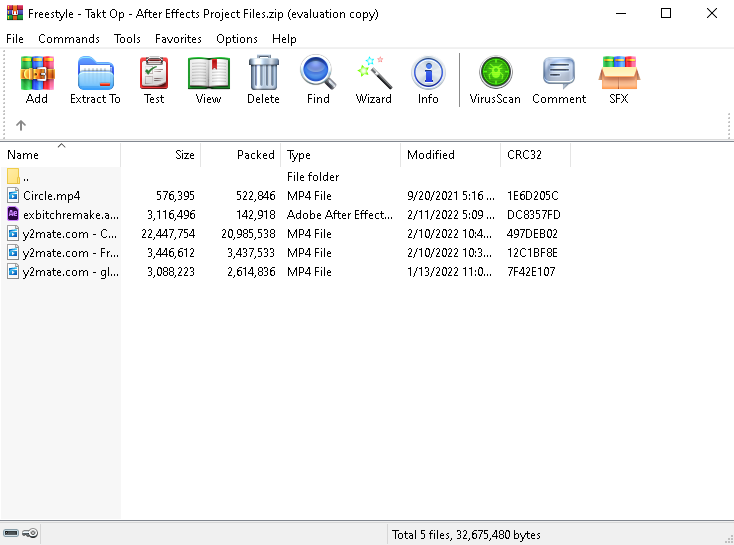Click the modified date '1/13/2022 11:0...'

click(449, 272)
